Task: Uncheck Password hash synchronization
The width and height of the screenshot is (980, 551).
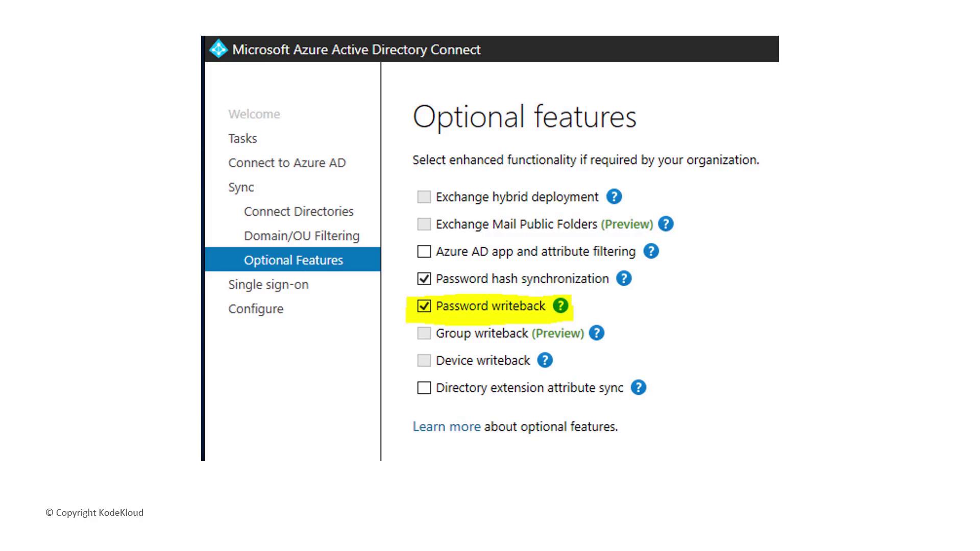Action: click(x=424, y=279)
